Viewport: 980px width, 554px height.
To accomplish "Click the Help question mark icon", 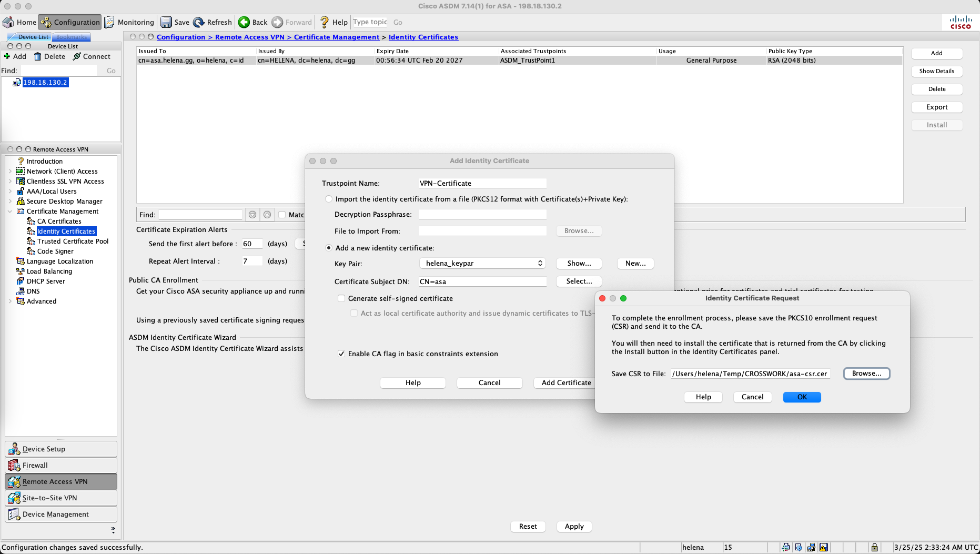I will pos(325,22).
